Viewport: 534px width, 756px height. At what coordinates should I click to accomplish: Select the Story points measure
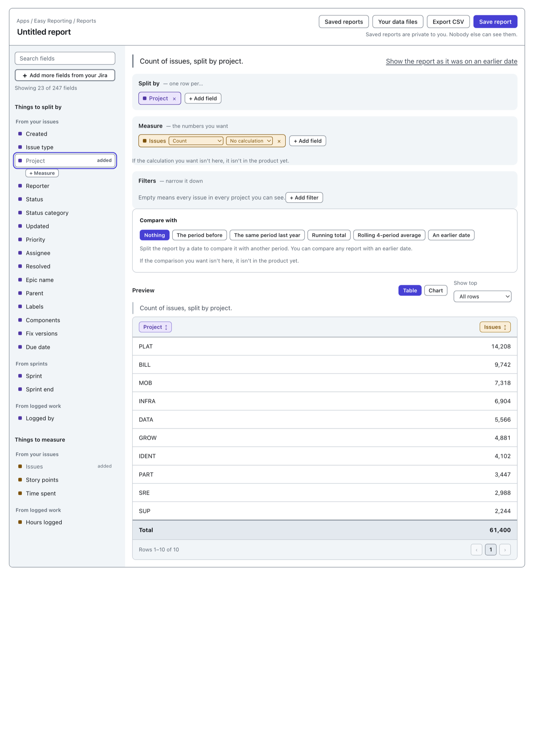(x=65, y=480)
